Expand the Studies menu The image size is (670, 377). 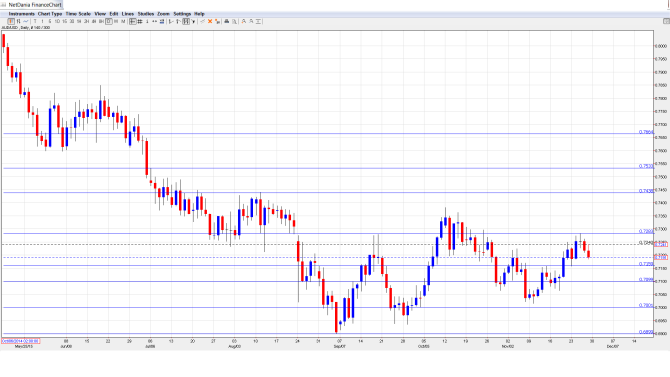coord(146,14)
